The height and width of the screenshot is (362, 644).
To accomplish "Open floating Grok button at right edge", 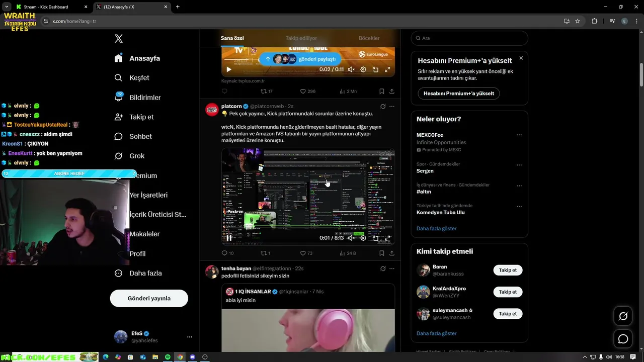I will tap(623, 316).
